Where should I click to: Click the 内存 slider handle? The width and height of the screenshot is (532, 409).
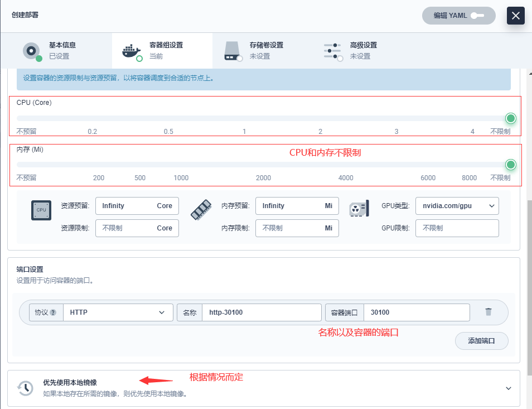[510, 165]
